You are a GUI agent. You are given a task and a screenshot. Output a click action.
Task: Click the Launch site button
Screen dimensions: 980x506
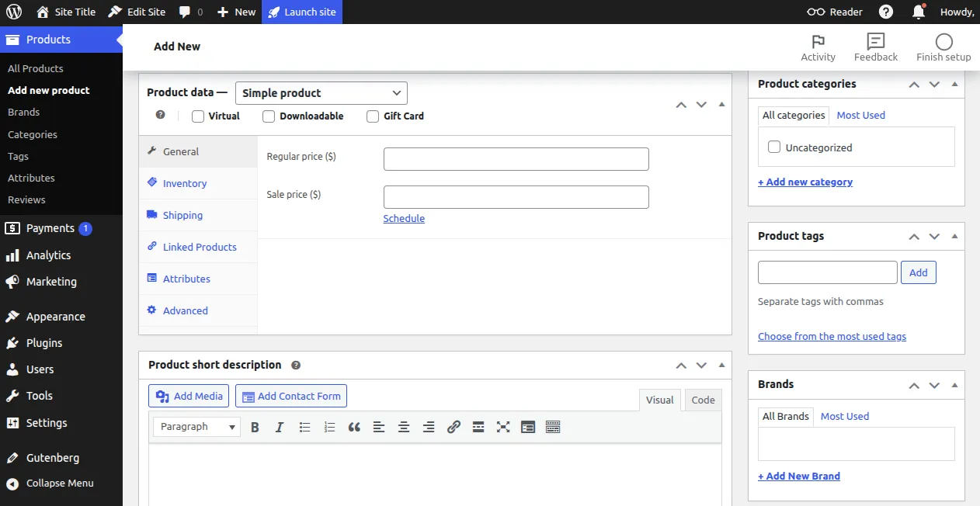tap(301, 12)
